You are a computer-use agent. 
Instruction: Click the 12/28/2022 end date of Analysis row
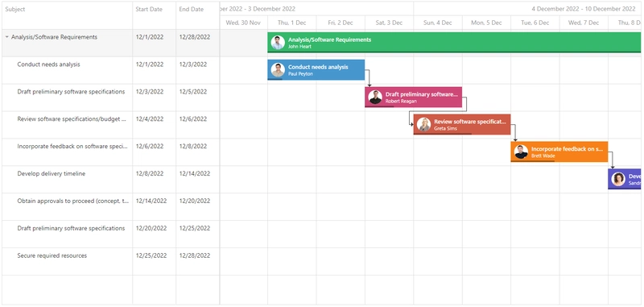[198, 43]
